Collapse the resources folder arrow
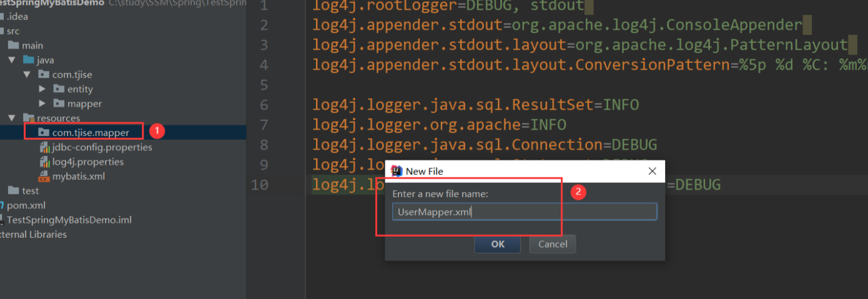868x299 pixels. tap(12, 118)
